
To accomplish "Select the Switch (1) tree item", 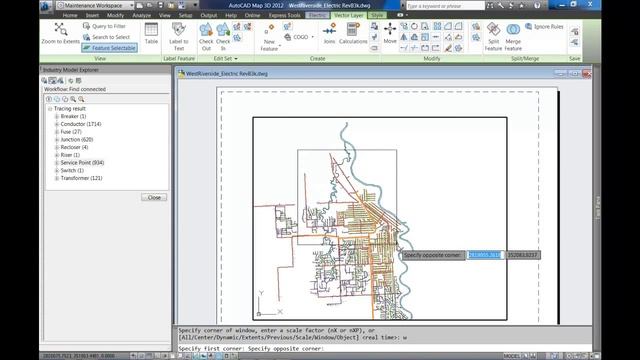I will coord(72,171).
